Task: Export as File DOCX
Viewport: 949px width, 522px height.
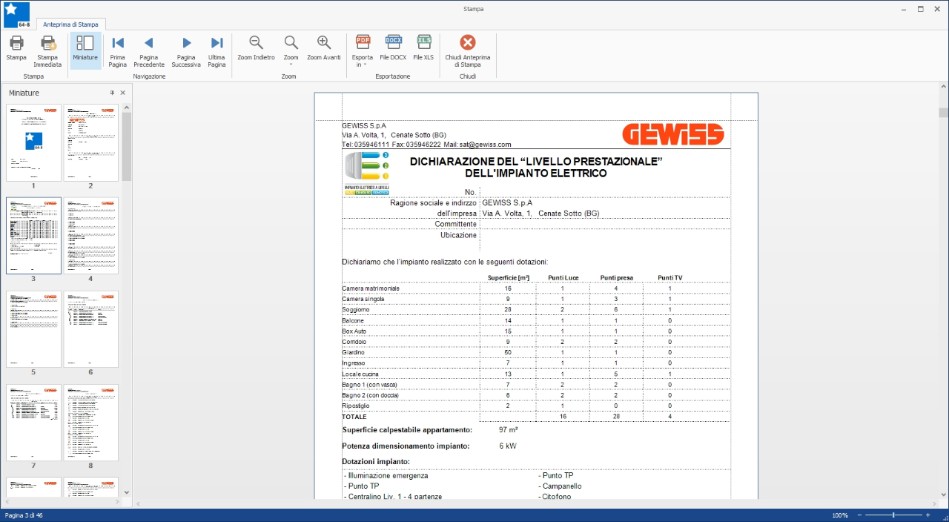Action: [x=393, y=48]
